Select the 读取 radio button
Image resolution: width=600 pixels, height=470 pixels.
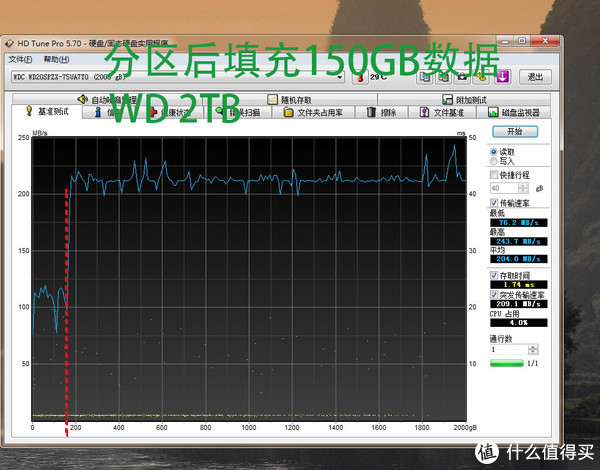click(x=494, y=152)
